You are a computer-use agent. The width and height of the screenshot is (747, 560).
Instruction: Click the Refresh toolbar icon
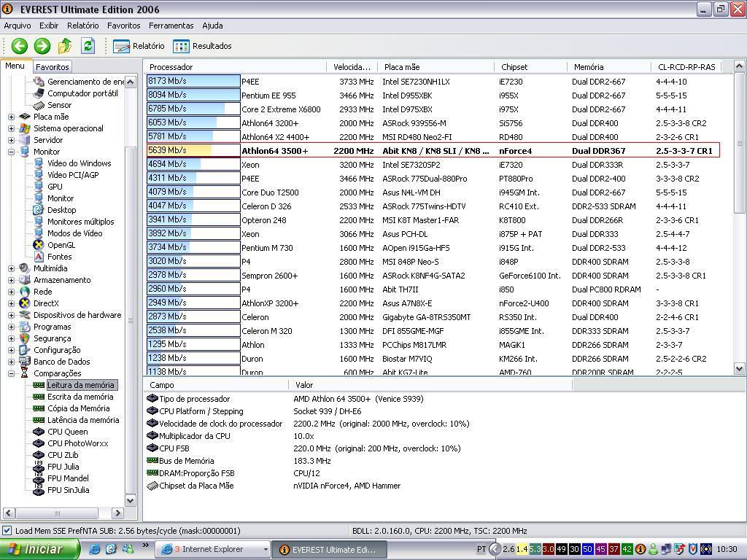[88, 46]
